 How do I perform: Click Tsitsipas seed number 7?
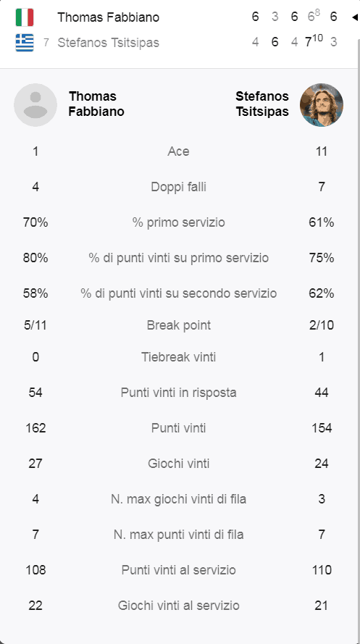pyautogui.click(x=46, y=43)
